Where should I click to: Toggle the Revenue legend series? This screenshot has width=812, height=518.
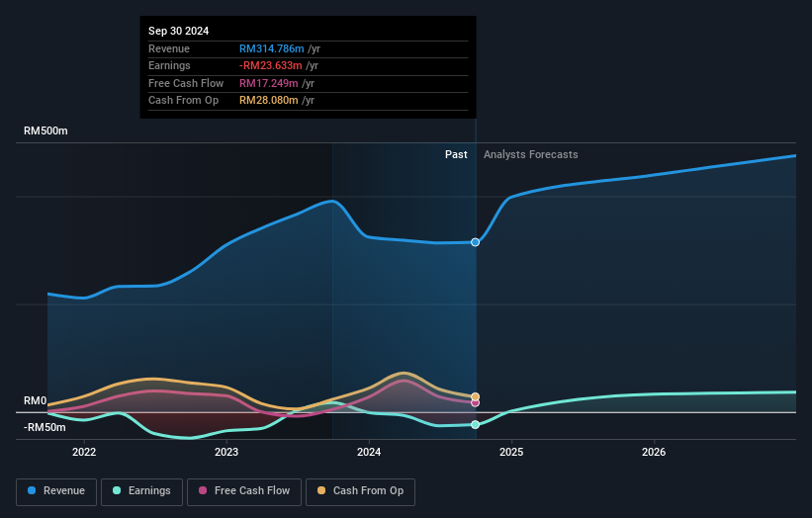(56, 491)
